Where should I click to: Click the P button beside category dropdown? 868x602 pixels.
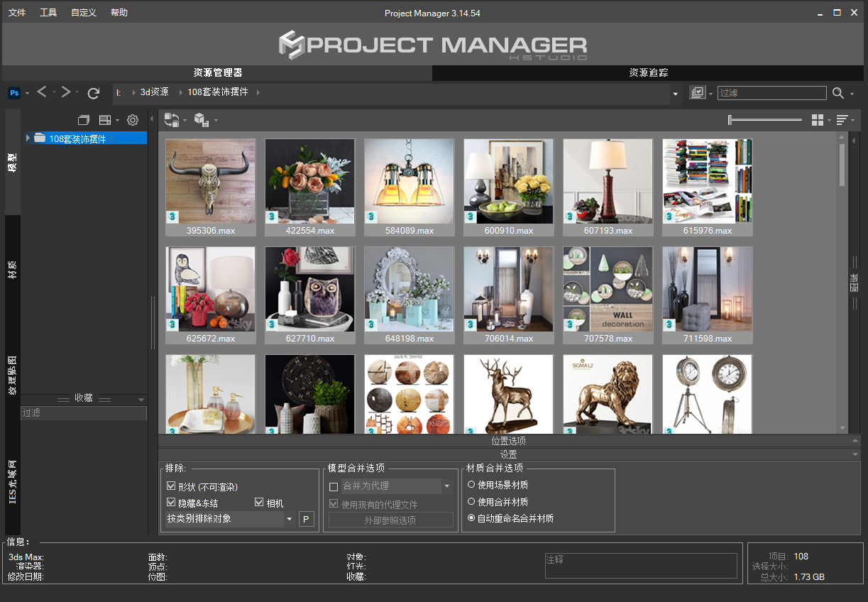306,519
